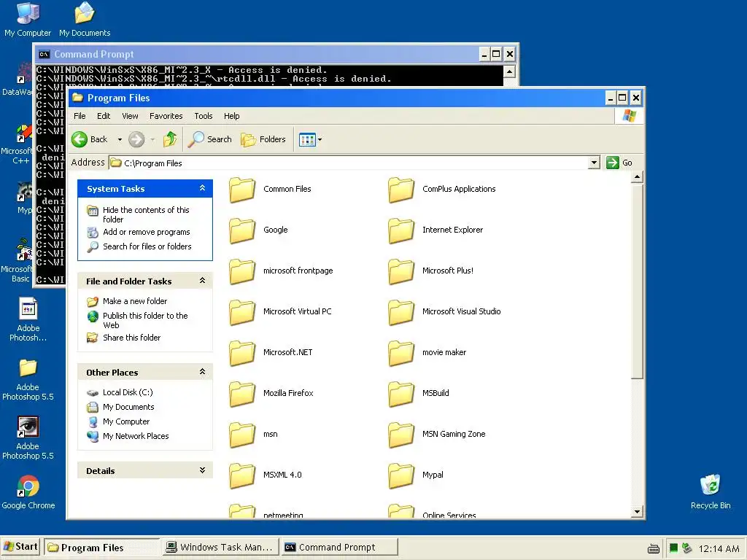Expand the Details panel

pyautogui.click(x=203, y=470)
